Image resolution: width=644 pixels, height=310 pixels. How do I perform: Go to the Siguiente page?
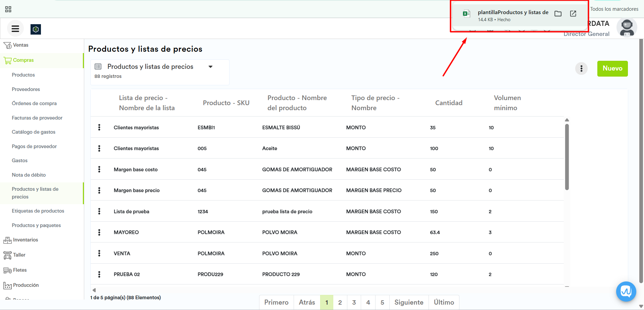(x=408, y=302)
